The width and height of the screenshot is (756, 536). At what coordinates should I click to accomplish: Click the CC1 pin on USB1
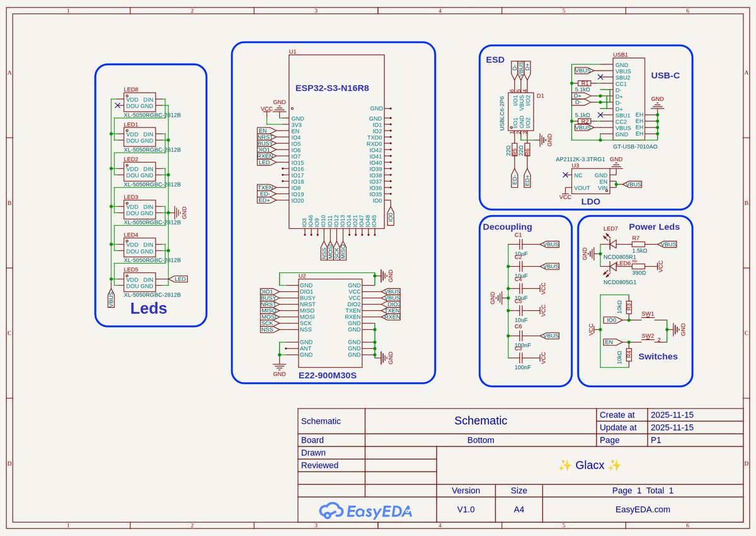click(621, 84)
